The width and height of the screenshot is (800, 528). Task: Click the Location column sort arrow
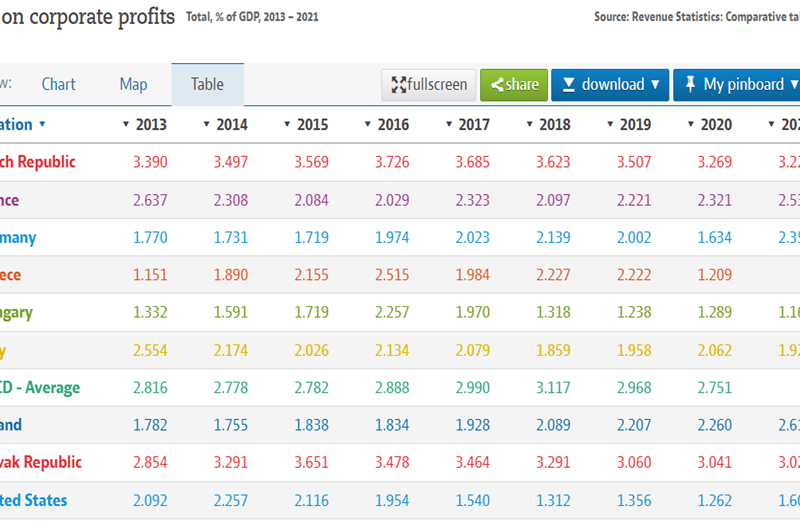click(42, 125)
